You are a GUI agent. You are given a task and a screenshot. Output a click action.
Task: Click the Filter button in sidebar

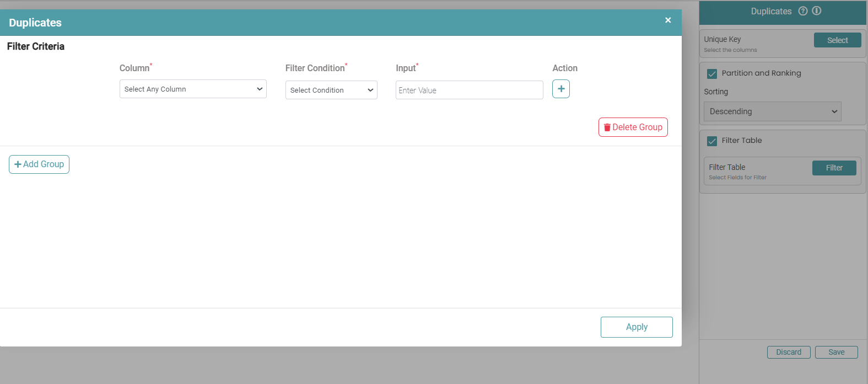click(x=834, y=168)
